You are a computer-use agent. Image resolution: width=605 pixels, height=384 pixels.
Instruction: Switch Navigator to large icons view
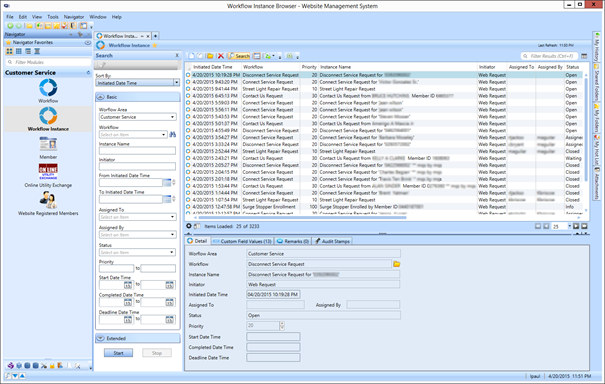point(9,51)
